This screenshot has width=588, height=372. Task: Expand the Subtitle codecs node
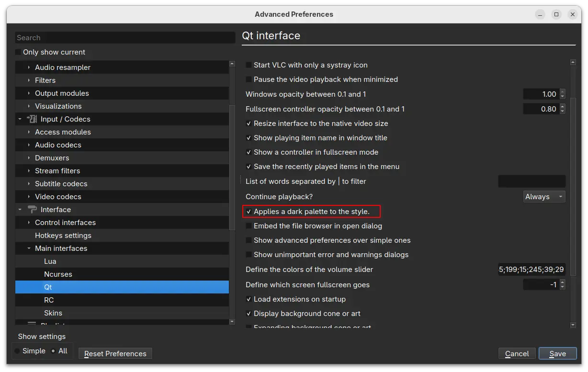[29, 184]
